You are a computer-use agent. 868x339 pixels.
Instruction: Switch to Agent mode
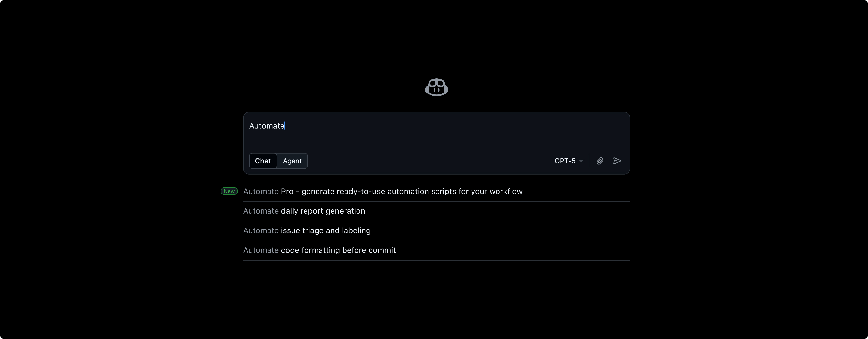(292, 161)
